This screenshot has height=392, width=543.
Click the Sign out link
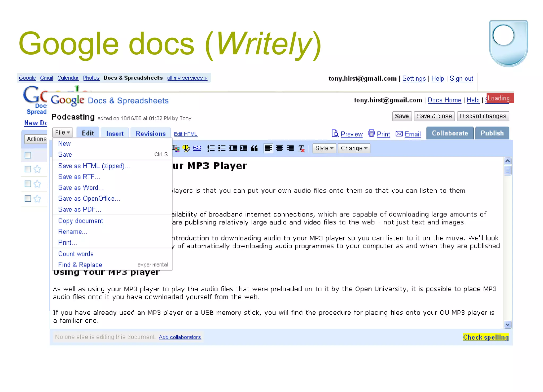[x=461, y=78]
